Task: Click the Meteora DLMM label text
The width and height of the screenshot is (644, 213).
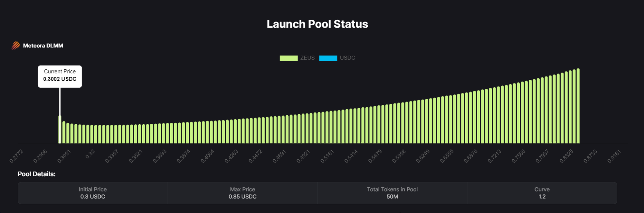Action: [43, 46]
